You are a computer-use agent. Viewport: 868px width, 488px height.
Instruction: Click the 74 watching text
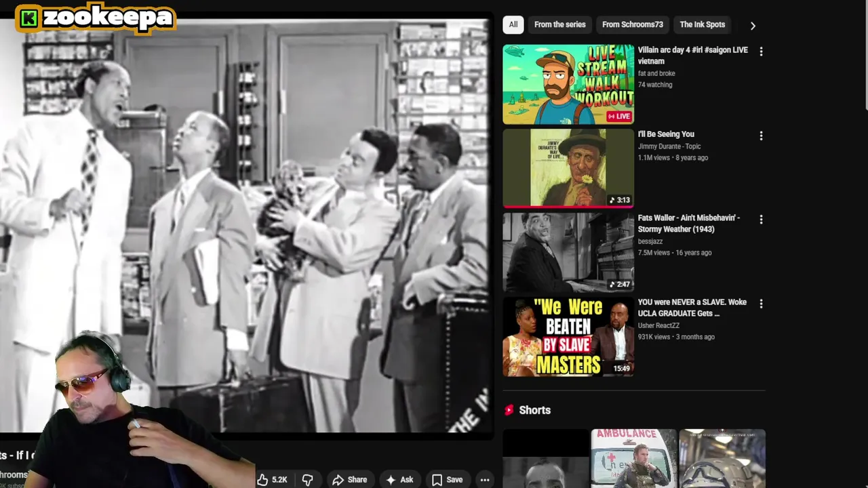click(x=655, y=85)
